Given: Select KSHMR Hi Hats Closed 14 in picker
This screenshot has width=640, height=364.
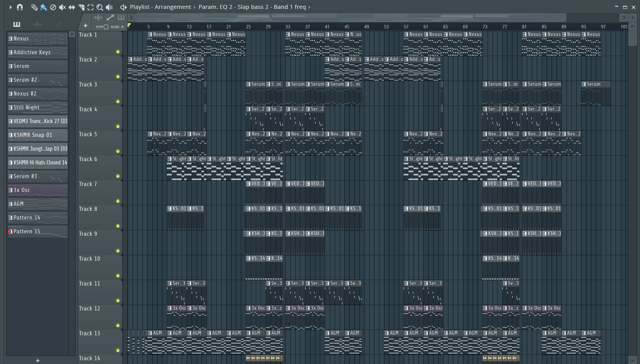Looking at the screenshot, I should coord(38,162).
